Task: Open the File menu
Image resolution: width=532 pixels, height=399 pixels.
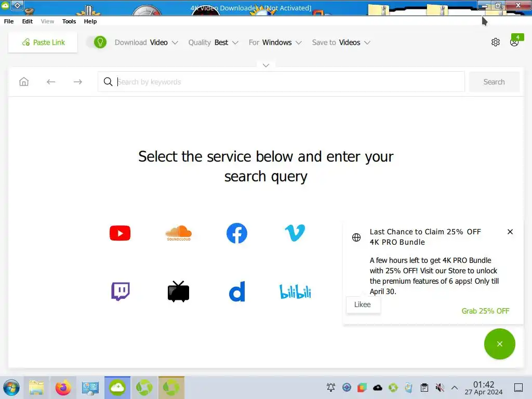Action: (x=9, y=21)
